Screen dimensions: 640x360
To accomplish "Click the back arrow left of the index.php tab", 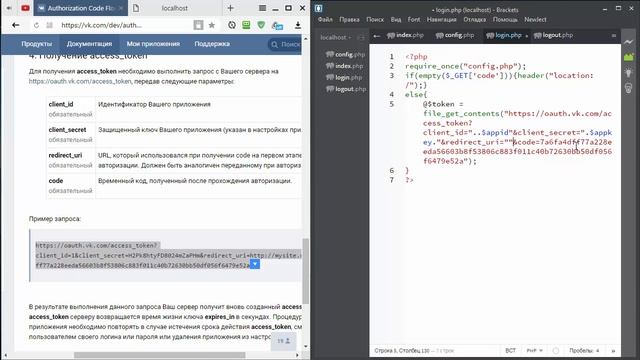I will 377,36.
